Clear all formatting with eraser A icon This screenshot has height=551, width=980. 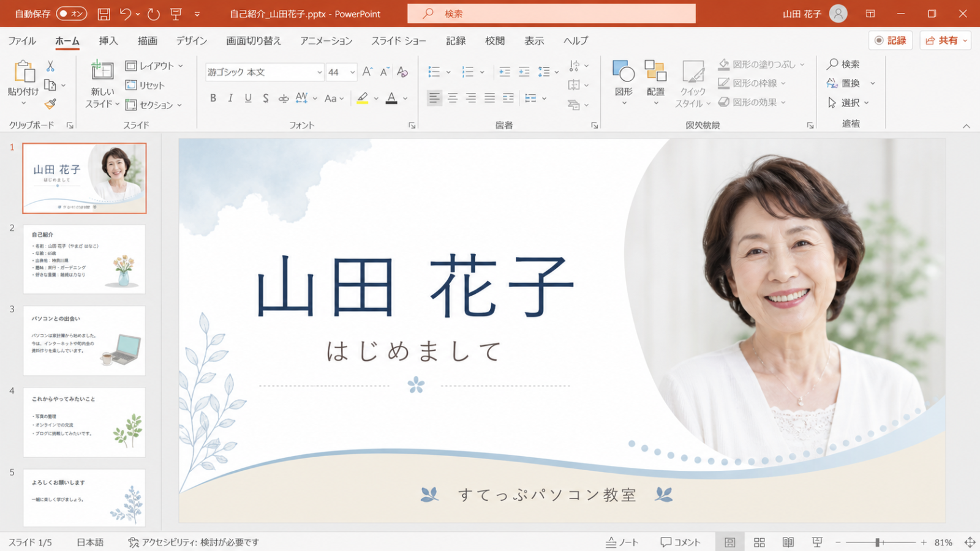coord(402,72)
